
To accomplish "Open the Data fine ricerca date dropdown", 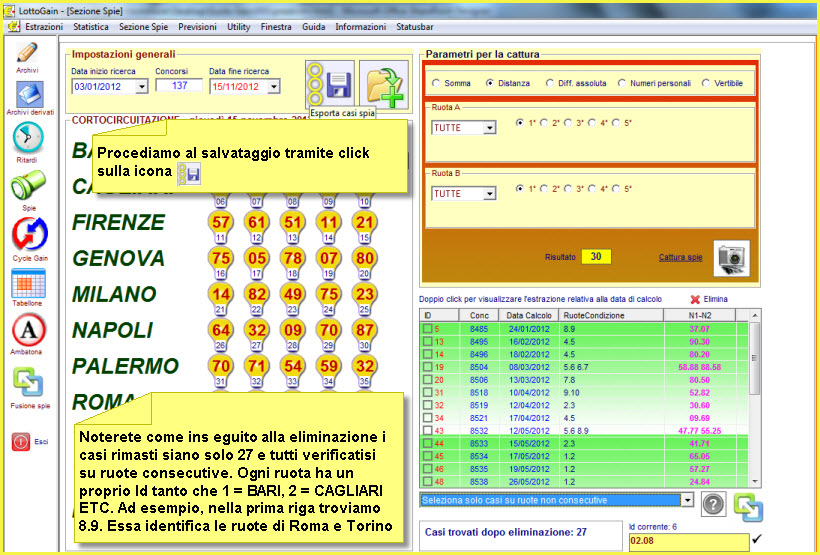I will (274, 87).
